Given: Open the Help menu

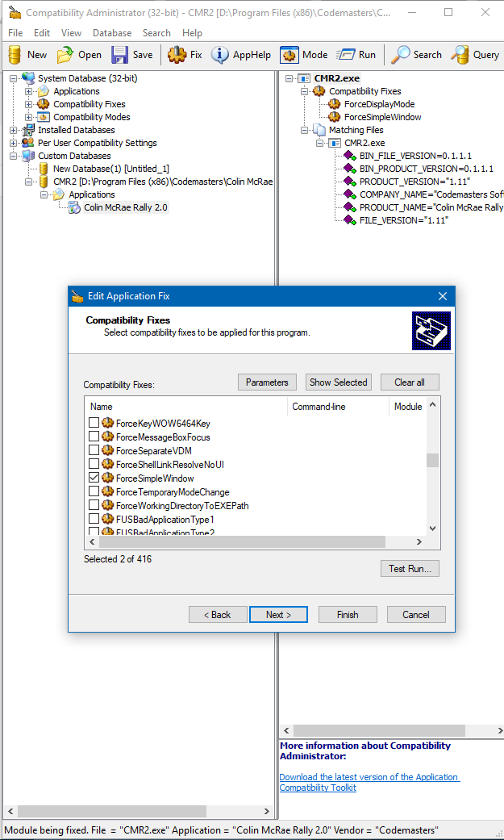Looking at the screenshot, I should [192, 32].
